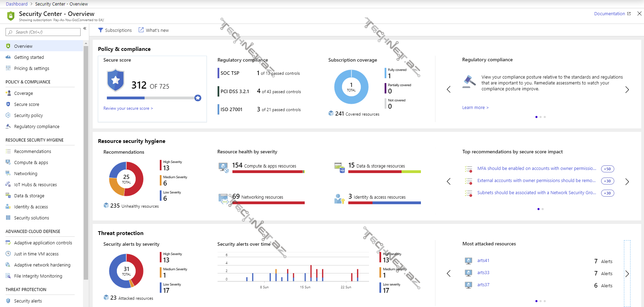Click the sidebar search field
The height and width of the screenshot is (307, 644).
[43, 32]
